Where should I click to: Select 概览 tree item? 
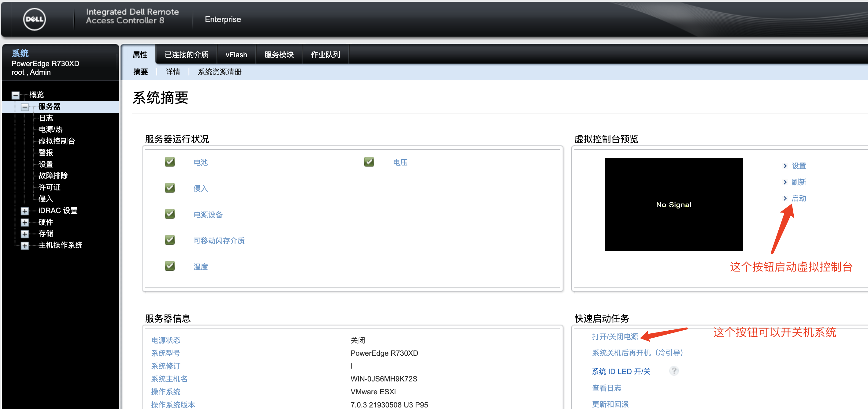click(x=36, y=95)
